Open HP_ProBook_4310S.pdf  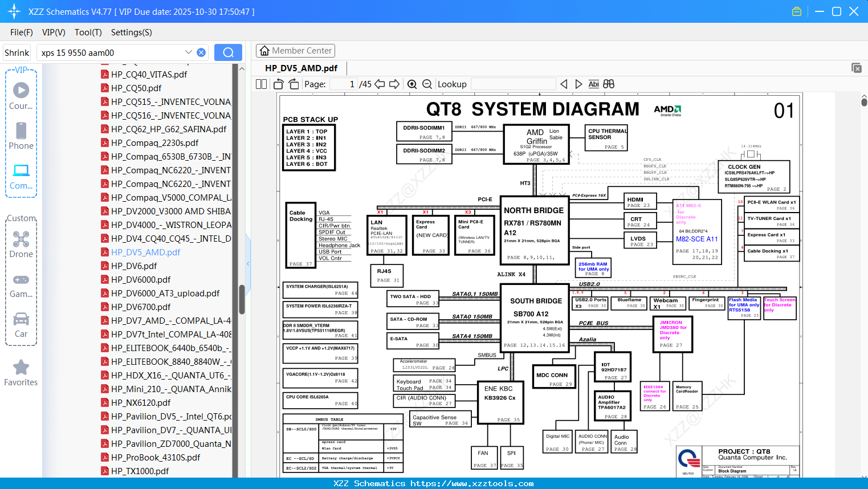click(156, 457)
